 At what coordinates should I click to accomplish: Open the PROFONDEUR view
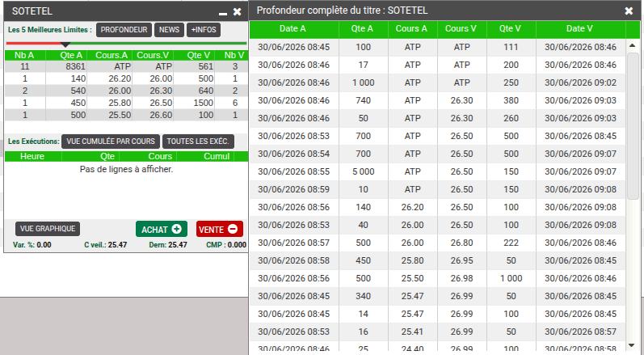coord(124,30)
